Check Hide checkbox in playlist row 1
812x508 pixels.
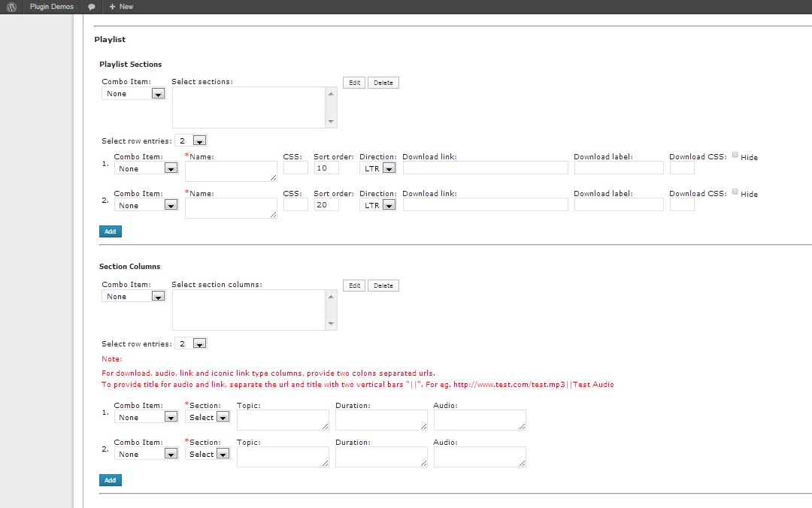pos(735,155)
